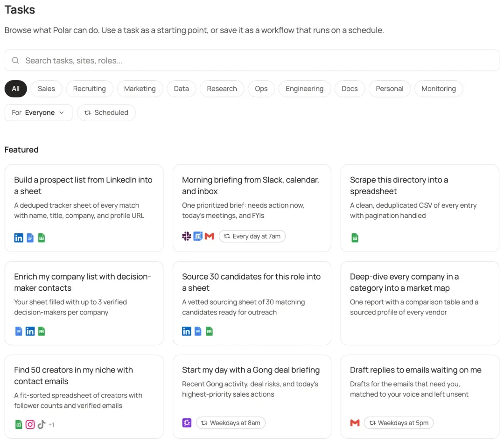Click Google Sheets icon in Scrape directory card

[x=355, y=238]
